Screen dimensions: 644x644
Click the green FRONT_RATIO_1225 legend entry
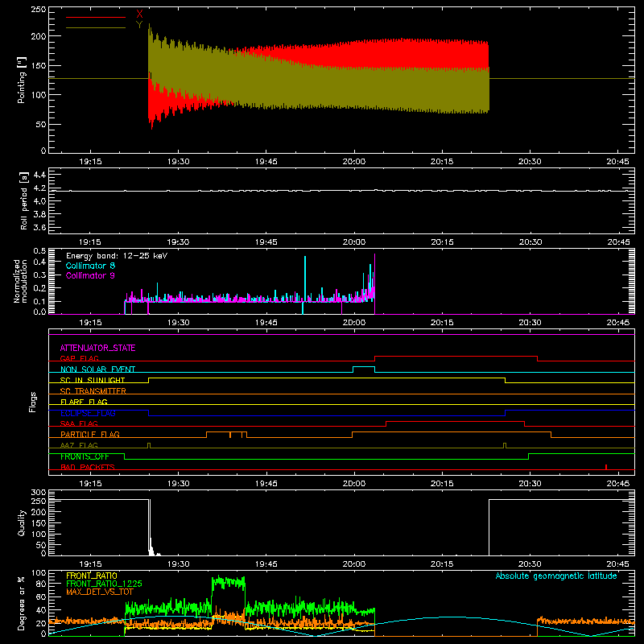(104, 584)
